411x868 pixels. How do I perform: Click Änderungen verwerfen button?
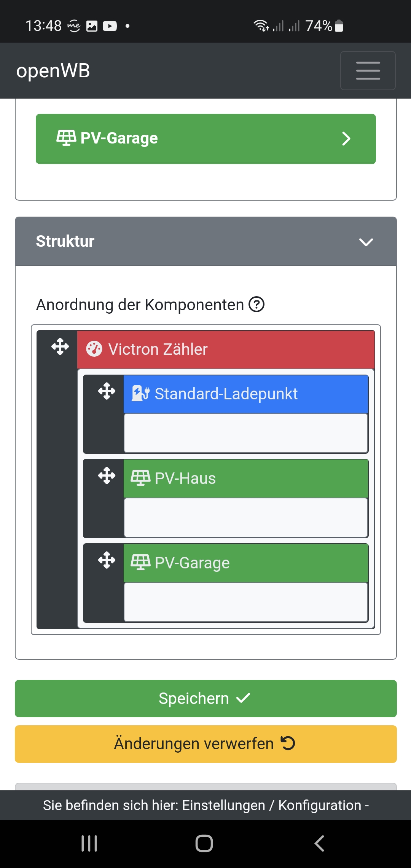click(x=205, y=744)
